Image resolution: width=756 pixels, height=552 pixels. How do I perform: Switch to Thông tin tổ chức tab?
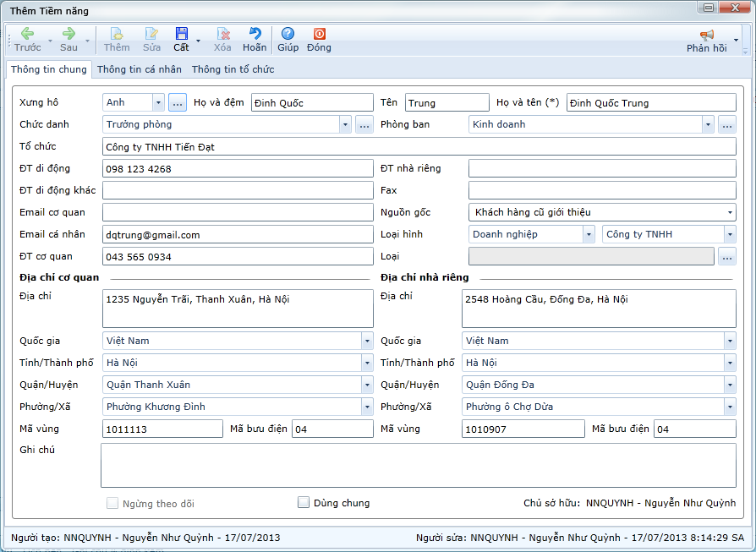coord(233,69)
